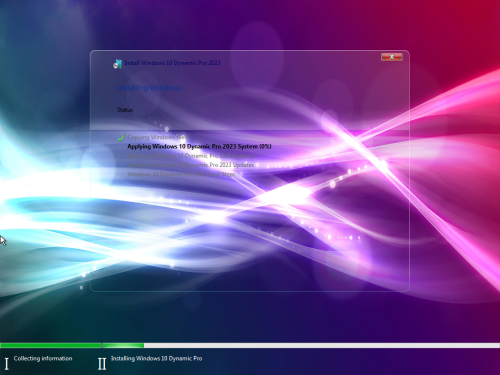Click the Roman numeral II stage marker
Image resolution: width=500 pixels, height=375 pixels.
pyautogui.click(x=102, y=364)
